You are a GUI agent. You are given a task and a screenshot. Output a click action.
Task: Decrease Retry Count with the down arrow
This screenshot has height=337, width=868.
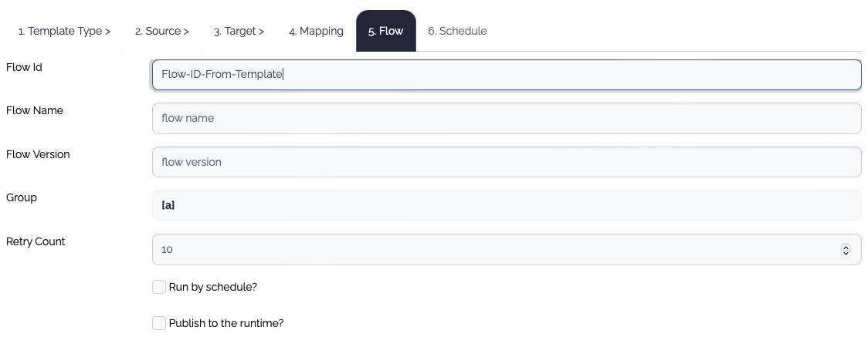click(846, 253)
